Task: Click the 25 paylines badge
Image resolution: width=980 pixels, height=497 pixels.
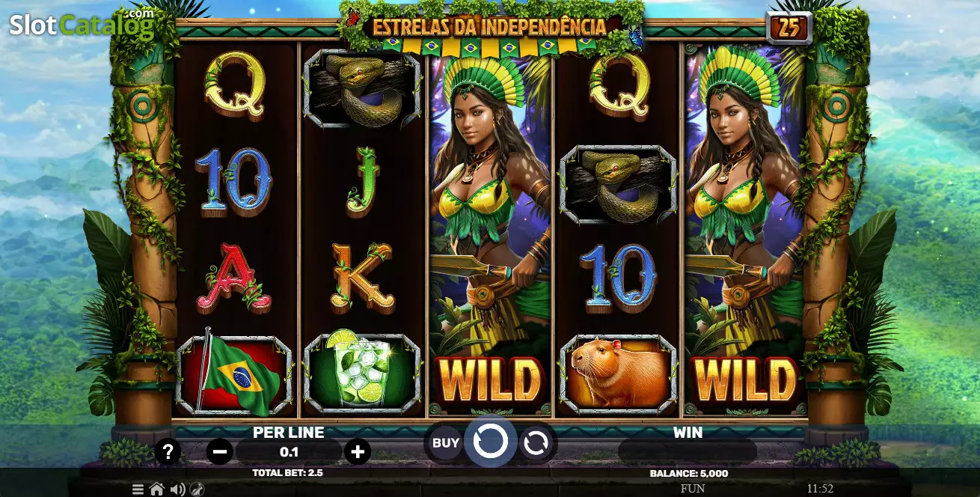Action: click(789, 28)
